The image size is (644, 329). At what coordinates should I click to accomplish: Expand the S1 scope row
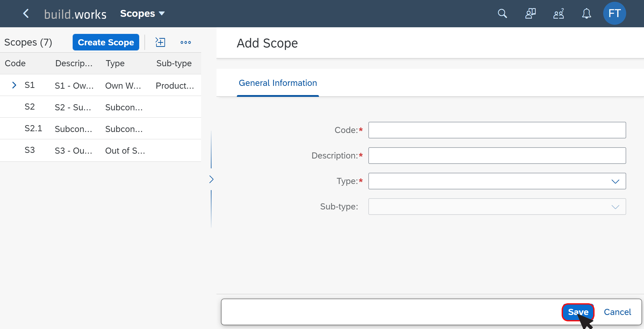(x=14, y=85)
